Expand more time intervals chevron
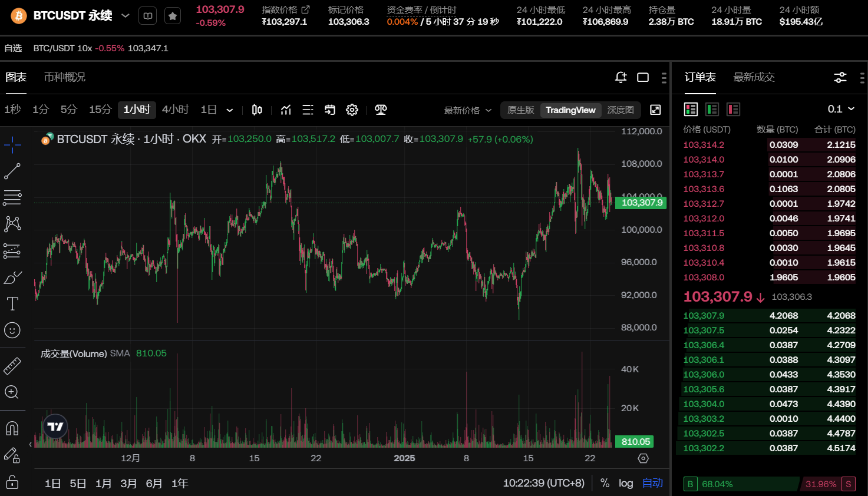This screenshot has height=496, width=868. click(x=230, y=110)
